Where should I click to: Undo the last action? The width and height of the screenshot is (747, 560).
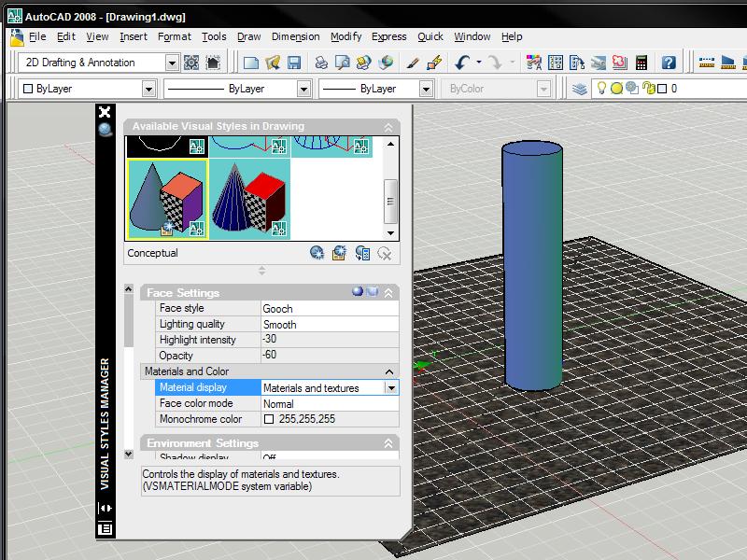tap(461, 63)
